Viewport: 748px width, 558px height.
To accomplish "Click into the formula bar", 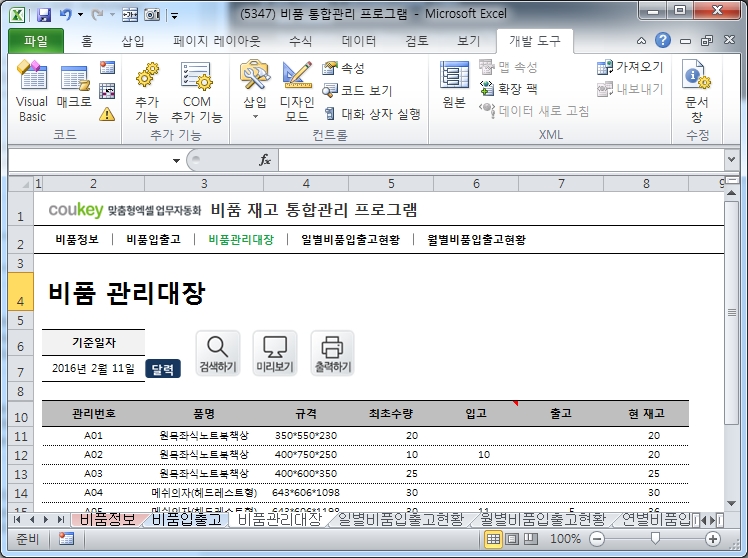I will coord(501,160).
